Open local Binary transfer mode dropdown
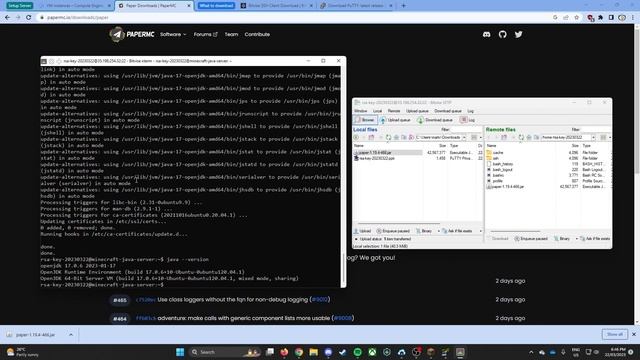The height and width of the screenshot is (360, 640). 439,231
